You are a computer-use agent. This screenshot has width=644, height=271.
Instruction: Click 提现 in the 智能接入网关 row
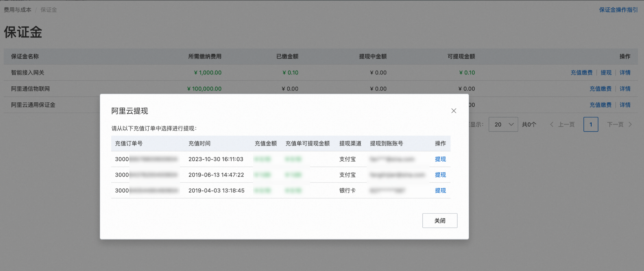pyautogui.click(x=606, y=72)
